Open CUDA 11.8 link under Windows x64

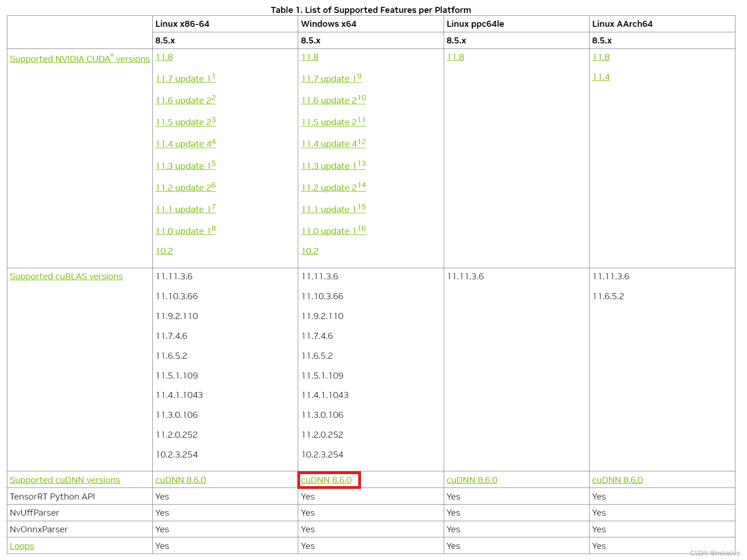[310, 57]
